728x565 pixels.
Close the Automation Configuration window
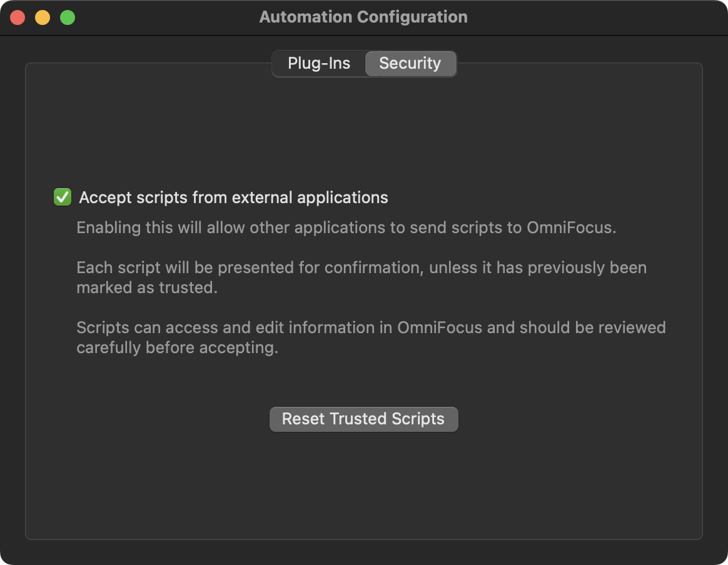(18, 17)
